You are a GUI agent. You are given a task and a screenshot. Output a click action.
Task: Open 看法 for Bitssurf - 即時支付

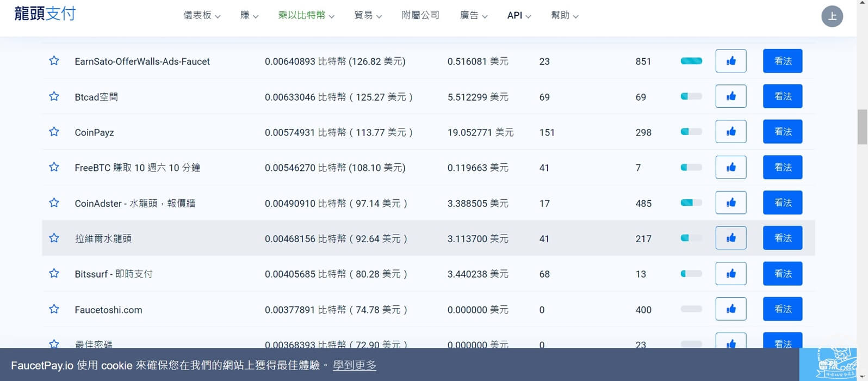point(783,274)
